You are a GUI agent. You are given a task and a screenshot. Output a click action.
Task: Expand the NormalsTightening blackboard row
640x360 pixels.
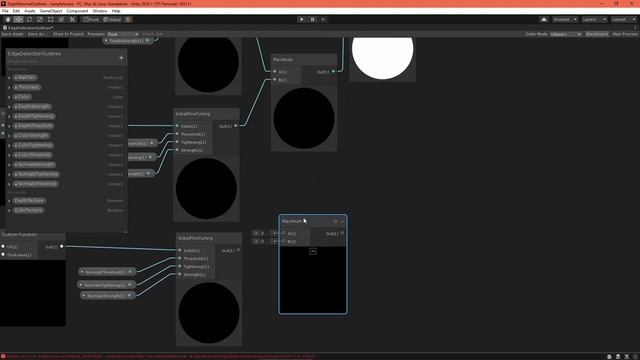coord(9,175)
